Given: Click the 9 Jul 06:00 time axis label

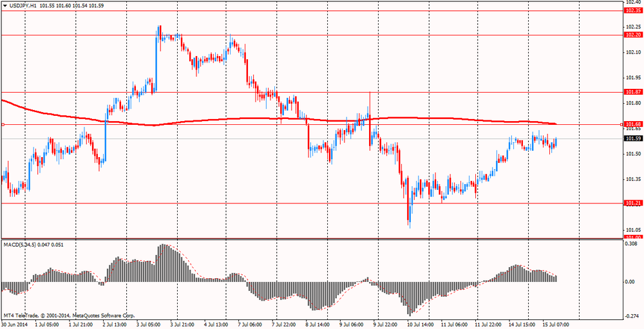Looking at the screenshot, I should point(352,325).
